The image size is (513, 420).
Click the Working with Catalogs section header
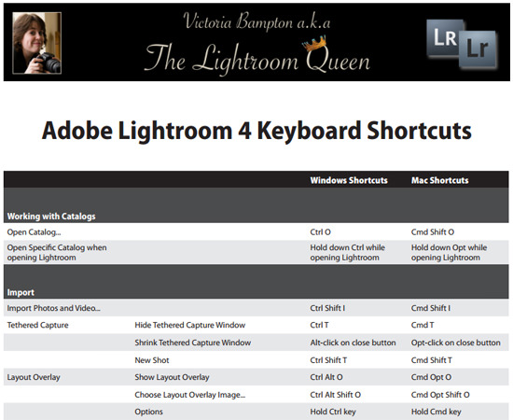pyautogui.click(x=51, y=216)
